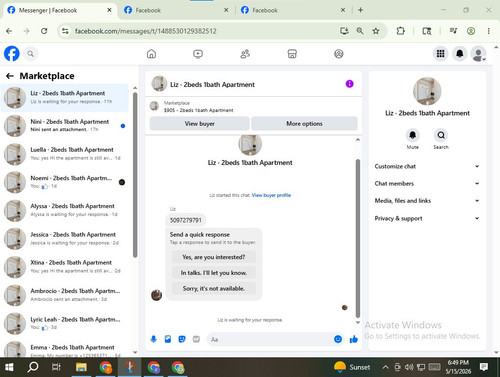
Task: Click the chat messages scrollbar
Action: (358, 238)
